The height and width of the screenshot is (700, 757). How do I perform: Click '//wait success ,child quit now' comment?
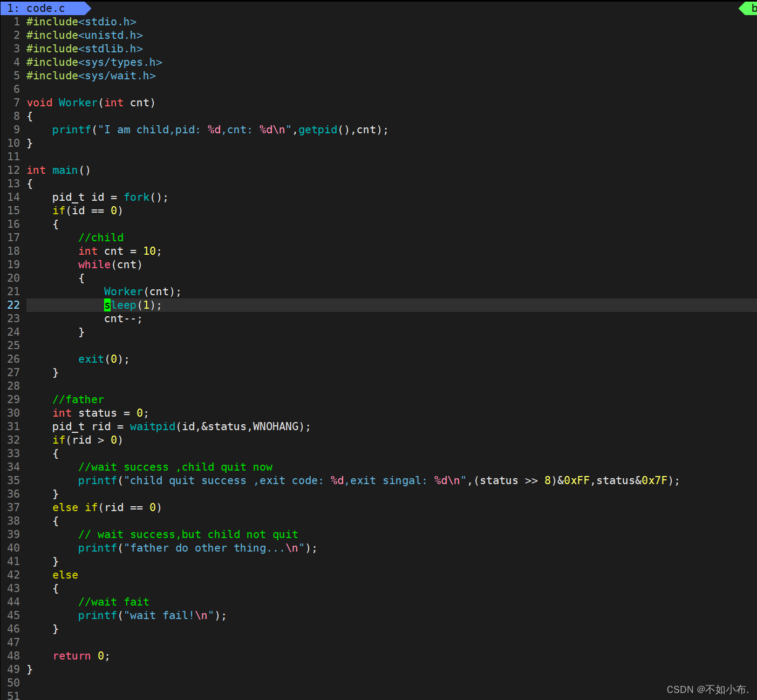(x=175, y=467)
